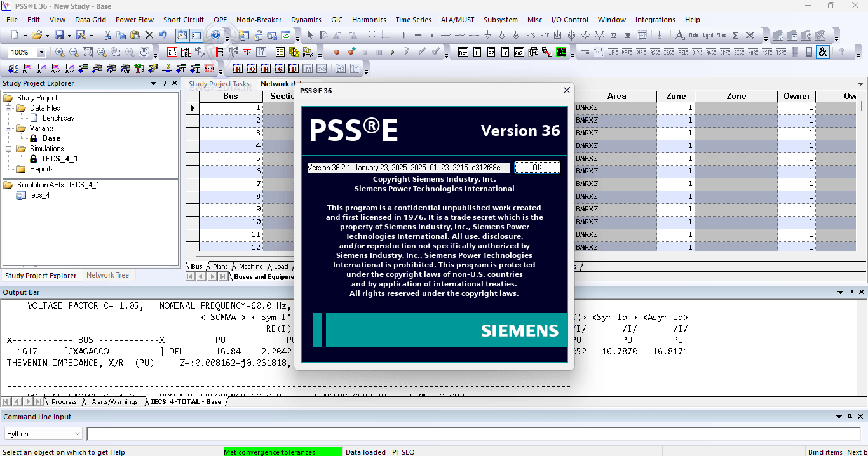
Task: Click the Paste clipboard icon
Action: tap(135, 36)
